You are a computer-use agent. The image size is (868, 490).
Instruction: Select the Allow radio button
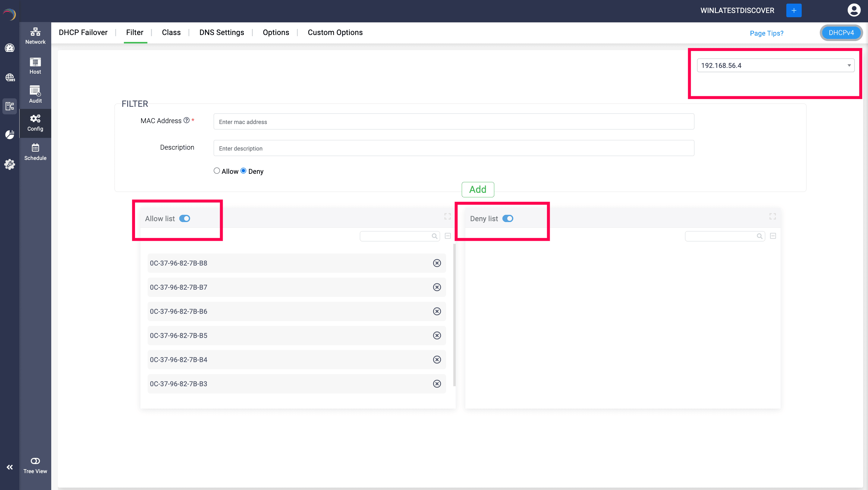click(217, 171)
